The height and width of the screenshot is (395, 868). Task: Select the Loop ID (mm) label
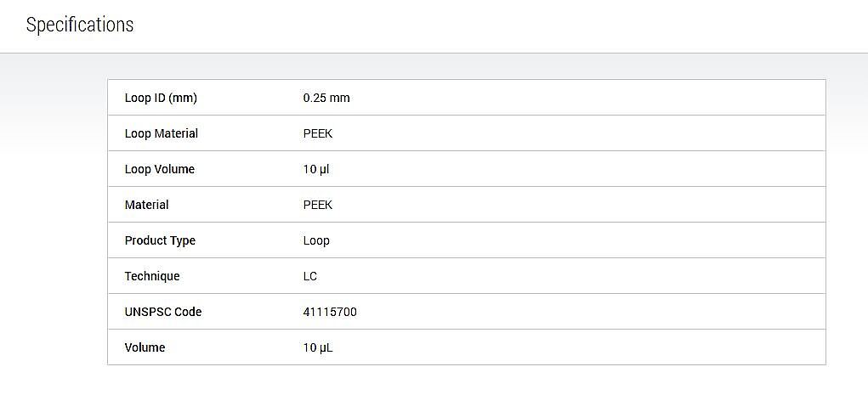click(x=161, y=98)
